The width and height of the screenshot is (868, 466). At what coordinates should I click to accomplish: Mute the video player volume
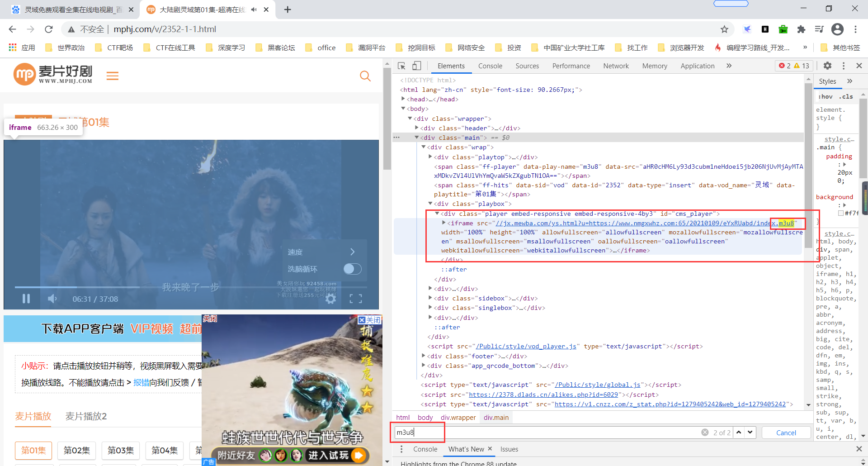pyautogui.click(x=52, y=299)
